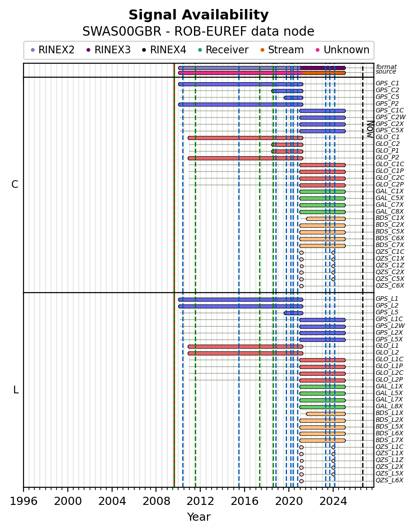Click the Now label beside dashed line
The height and width of the screenshot is (532, 415).
coord(370,129)
